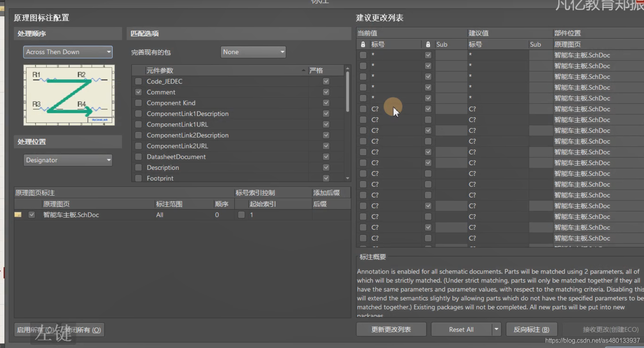Click the 反向标注 (B) button
Image resolution: width=644 pixels, height=348 pixels.
coord(531,329)
